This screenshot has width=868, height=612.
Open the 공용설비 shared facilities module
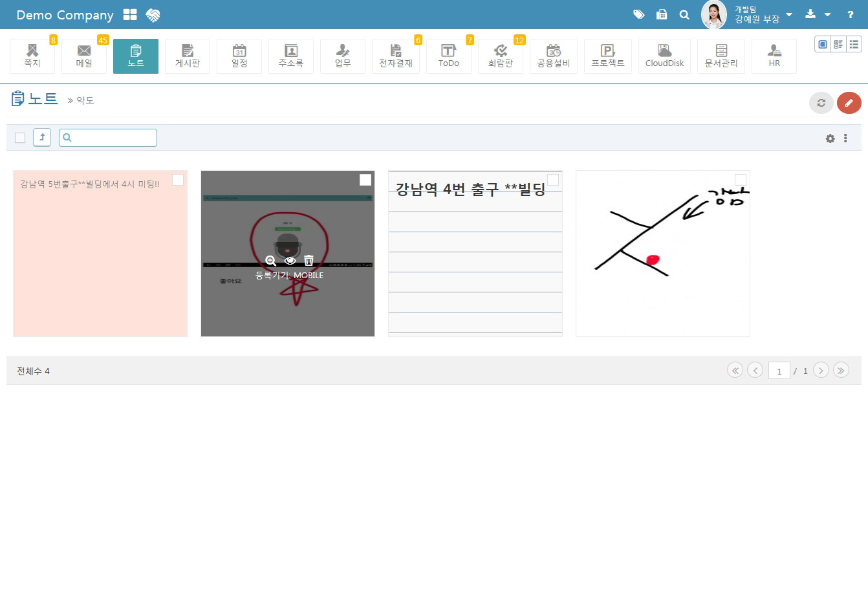click(554, 56)
